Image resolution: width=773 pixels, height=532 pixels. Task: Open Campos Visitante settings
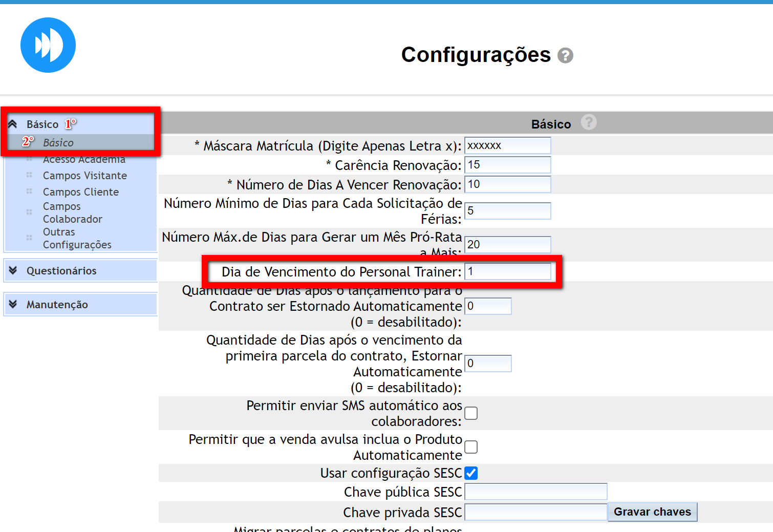pyautogui.click(x=84, y=176)
